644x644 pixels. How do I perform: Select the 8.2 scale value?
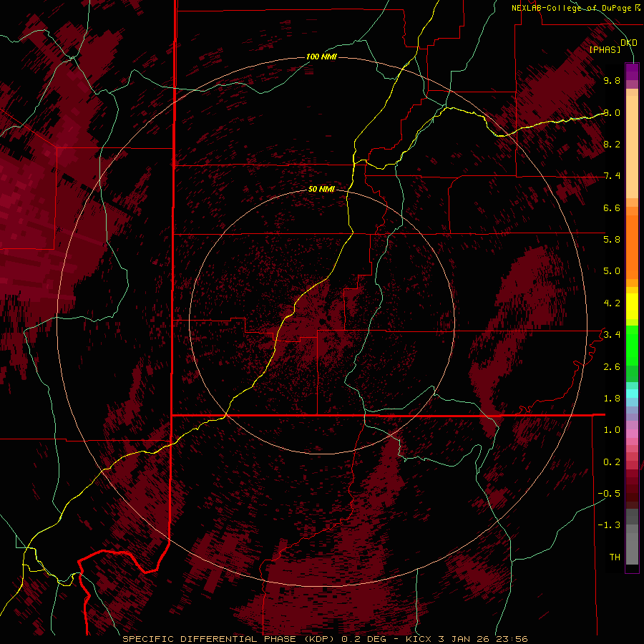[612, 144]
